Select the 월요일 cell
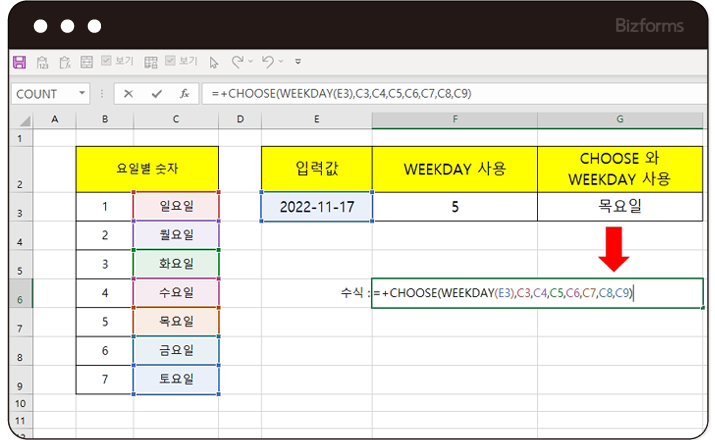Image resolution: width=715 pixels, height=440 pixels. [x=176, y=235]
